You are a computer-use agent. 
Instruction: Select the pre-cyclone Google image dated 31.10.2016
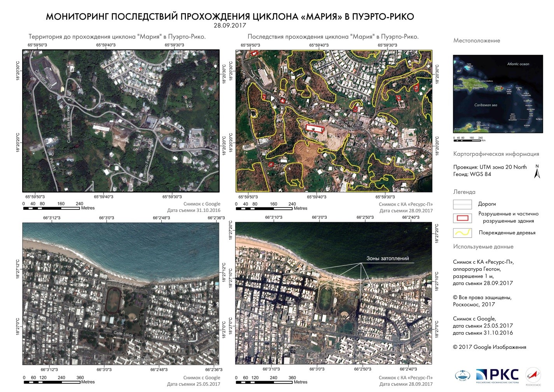click(121, 121)
